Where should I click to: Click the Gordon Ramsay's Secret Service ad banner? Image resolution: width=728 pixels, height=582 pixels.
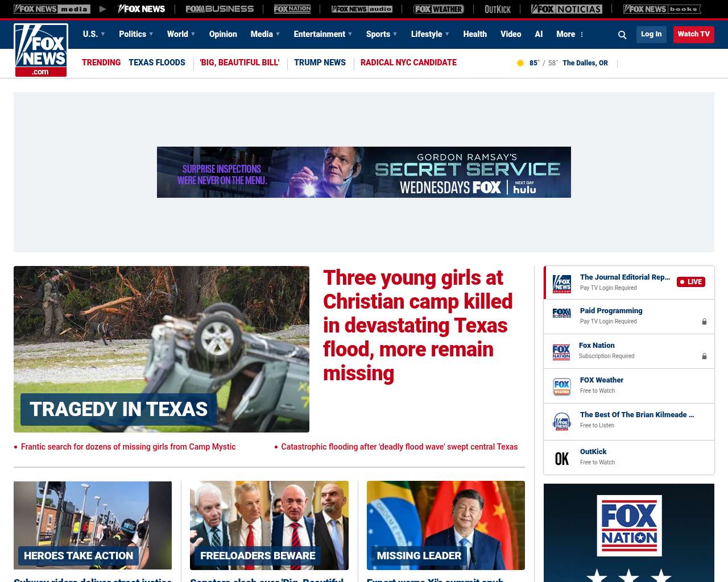364,172
